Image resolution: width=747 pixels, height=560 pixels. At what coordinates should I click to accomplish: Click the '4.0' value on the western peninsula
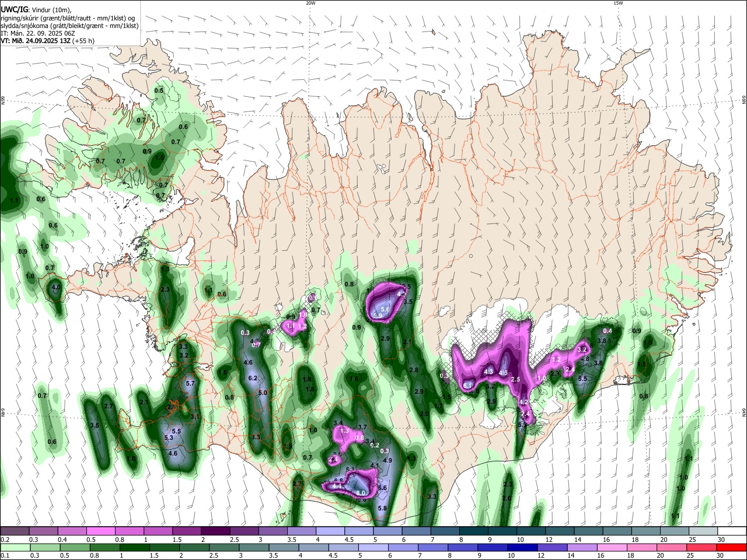pyautogui.click(x=56, y=288)
